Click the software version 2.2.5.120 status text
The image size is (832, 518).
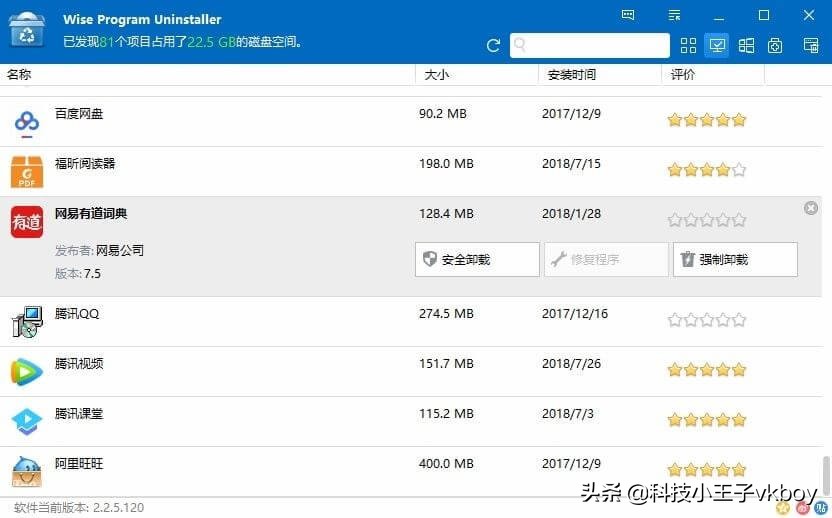(x=79, y=508)
